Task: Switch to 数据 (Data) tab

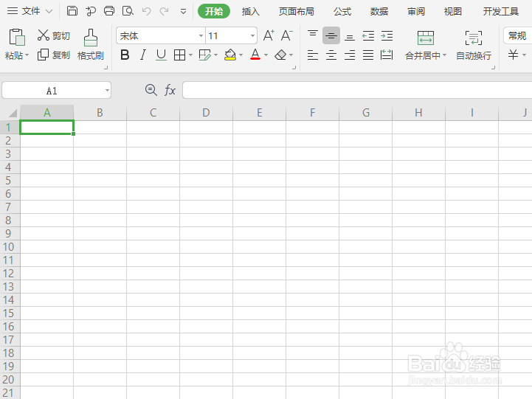Action: coord(379,12)
